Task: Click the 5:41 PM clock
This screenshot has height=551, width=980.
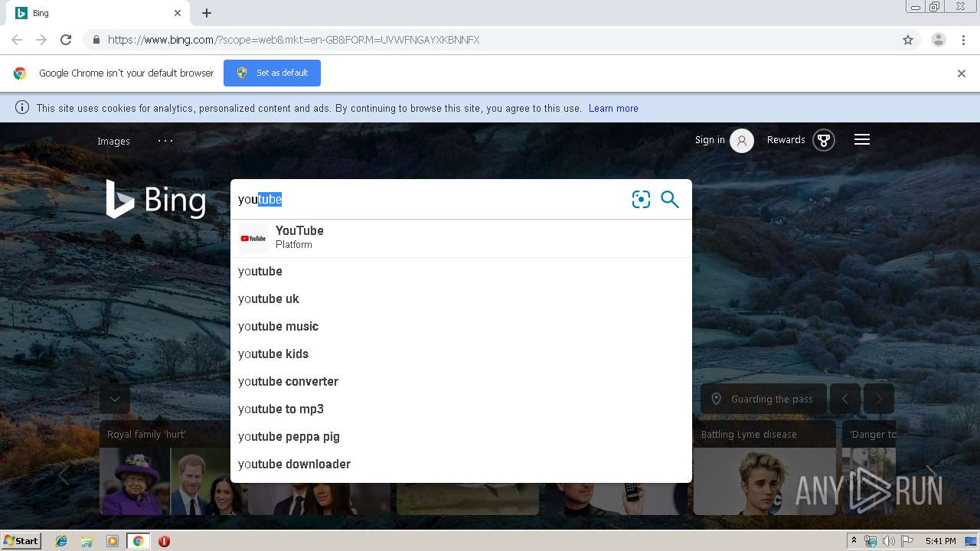Action: (x=941, y=541)
